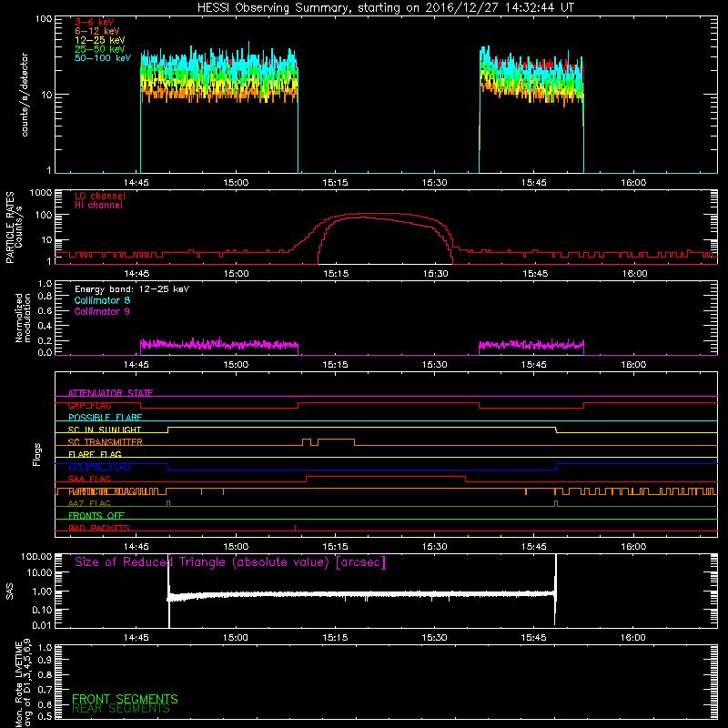Click the HI channel legend label
The height and width of the screenshot is (728, 728).
click(x=98, y=206)
